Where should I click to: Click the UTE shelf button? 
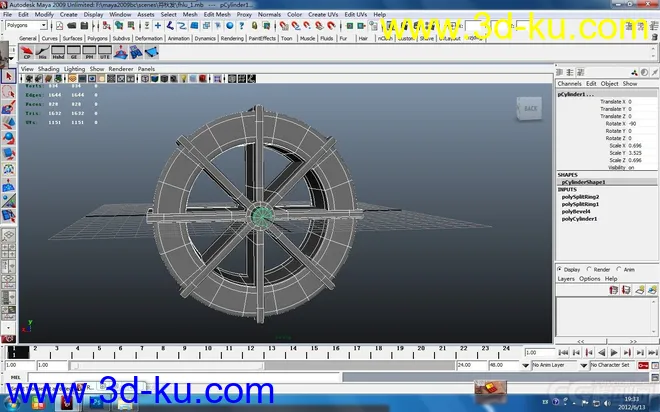[x=105, y=53]
